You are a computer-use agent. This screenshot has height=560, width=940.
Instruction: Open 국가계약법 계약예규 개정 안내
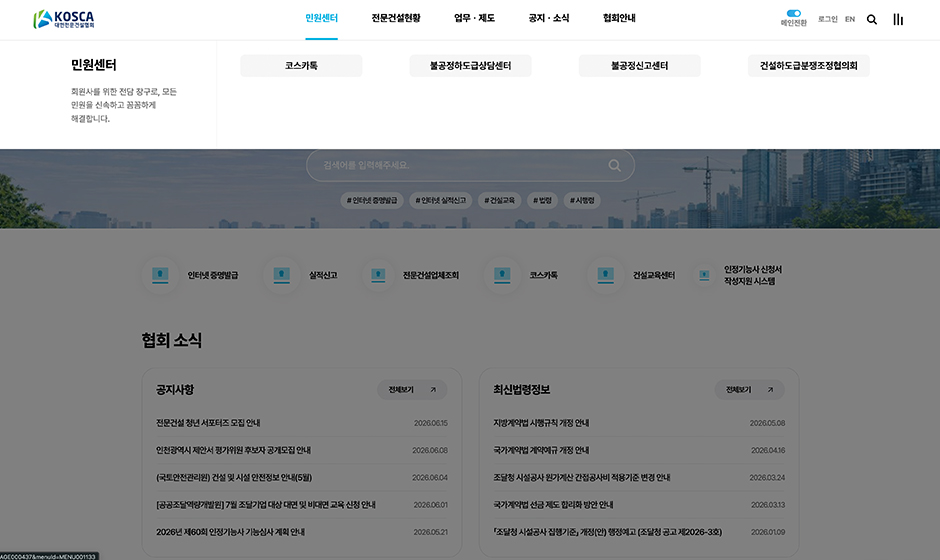541,450
